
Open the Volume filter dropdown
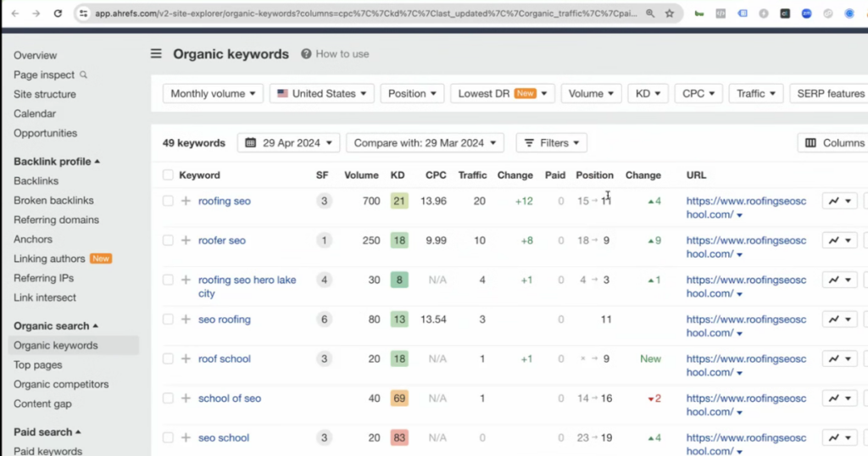591,93
